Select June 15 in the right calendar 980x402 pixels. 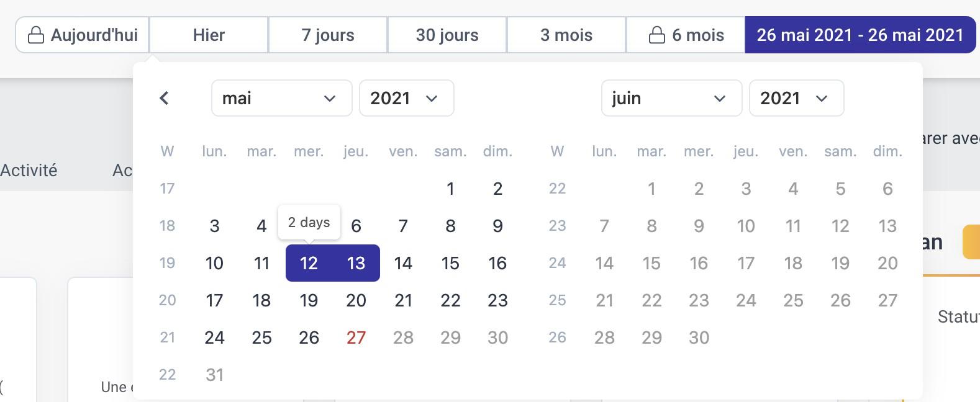point(651,263)
